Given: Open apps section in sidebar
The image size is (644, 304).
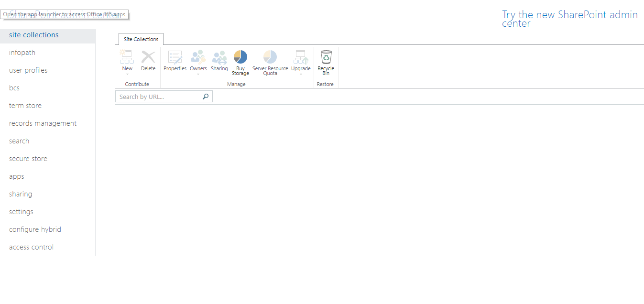Looking at the screenshot, I should tap(17, 176).
